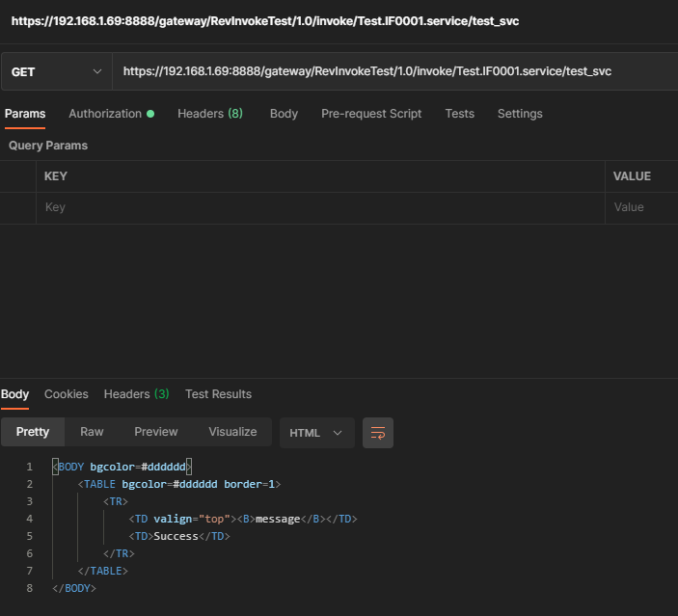Select the Preview response view
Screen dimensions: 678x616
click(156, 432)
